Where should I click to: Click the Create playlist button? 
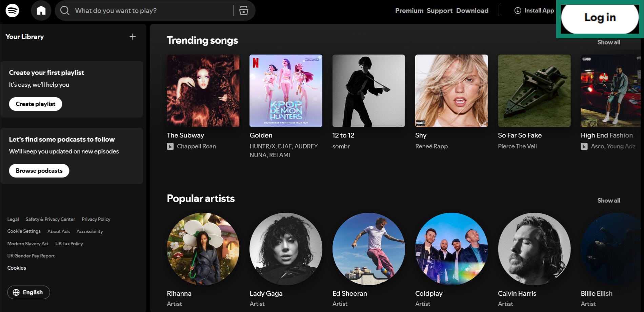click(x=35, y=104)
